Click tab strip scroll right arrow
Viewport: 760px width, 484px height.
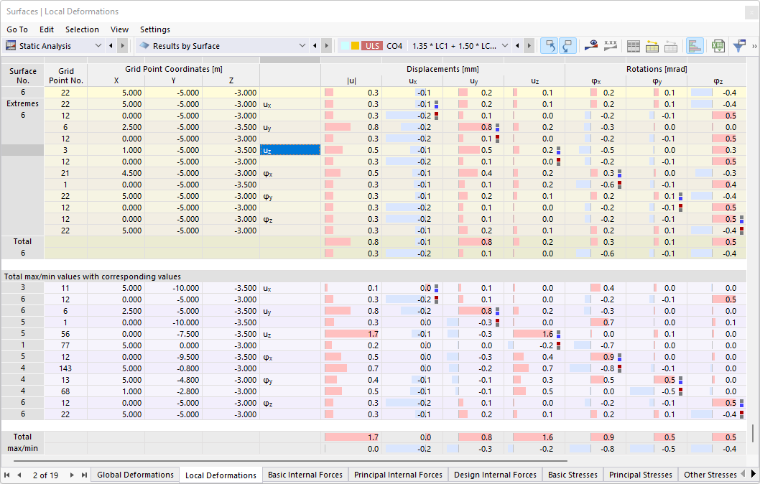pyautogui.click(x=753, y=473)
